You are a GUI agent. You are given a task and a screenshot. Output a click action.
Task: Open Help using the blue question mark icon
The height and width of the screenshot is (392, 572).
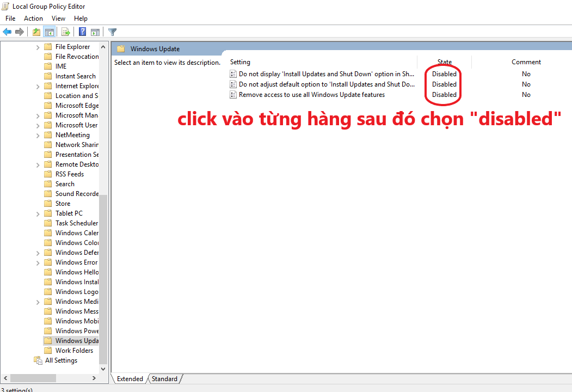82,32
